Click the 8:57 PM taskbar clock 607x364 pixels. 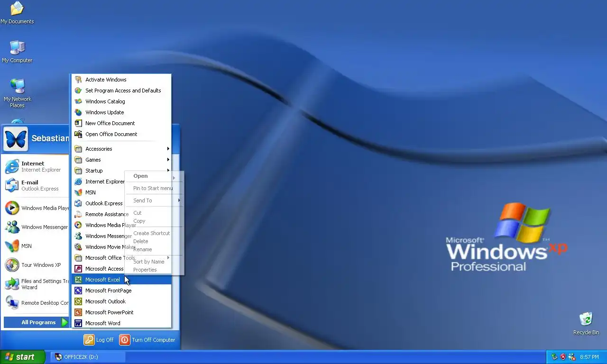(589, 357)
